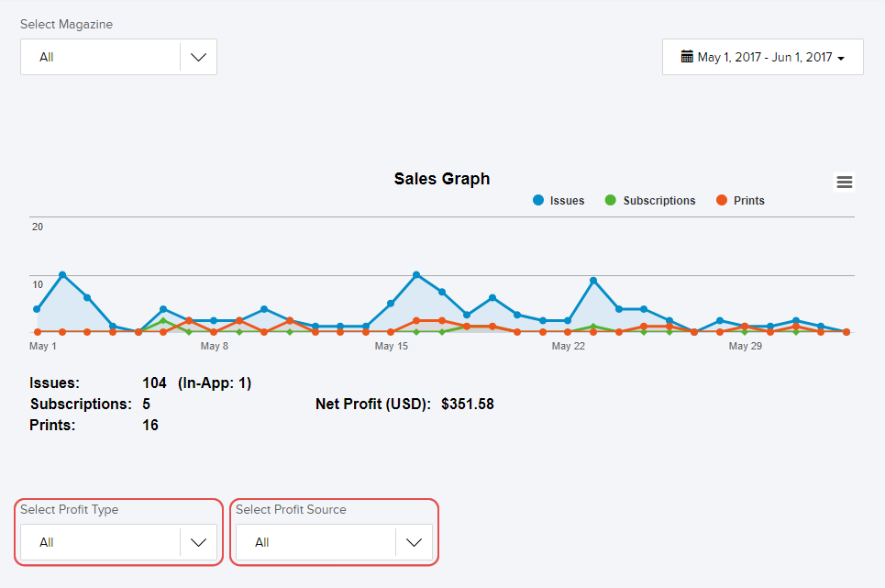Toggle the Issues series legend label
The image size is (885, 588).
(x=567, y=201)
